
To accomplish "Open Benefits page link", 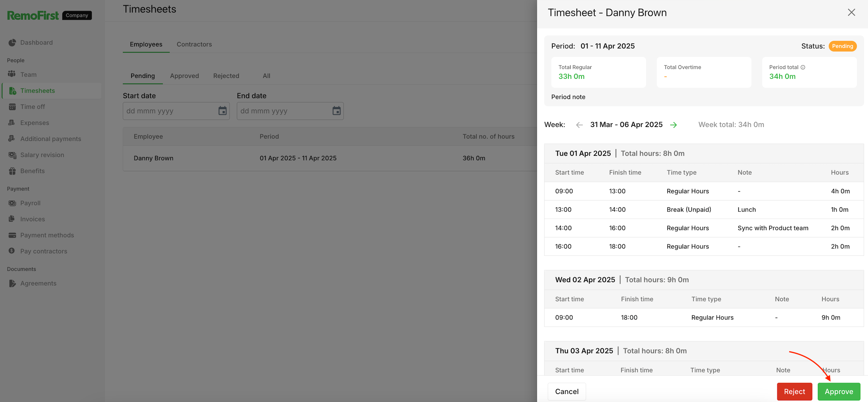I will tap(32, 171).
